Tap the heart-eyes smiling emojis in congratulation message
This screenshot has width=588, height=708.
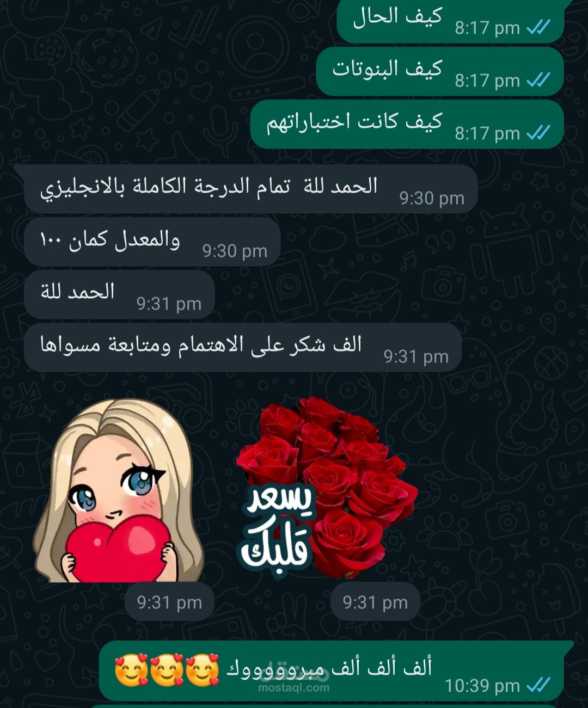pyautogui.click(x=167, y=670)
